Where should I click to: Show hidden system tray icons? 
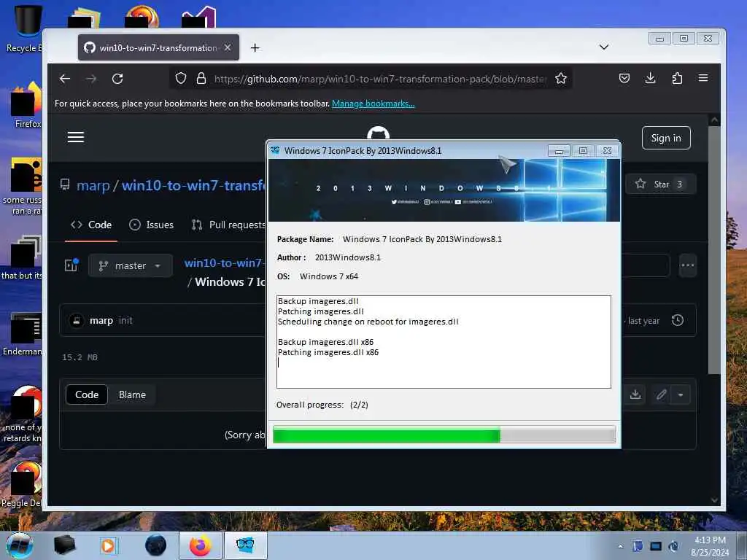point(620,546)
